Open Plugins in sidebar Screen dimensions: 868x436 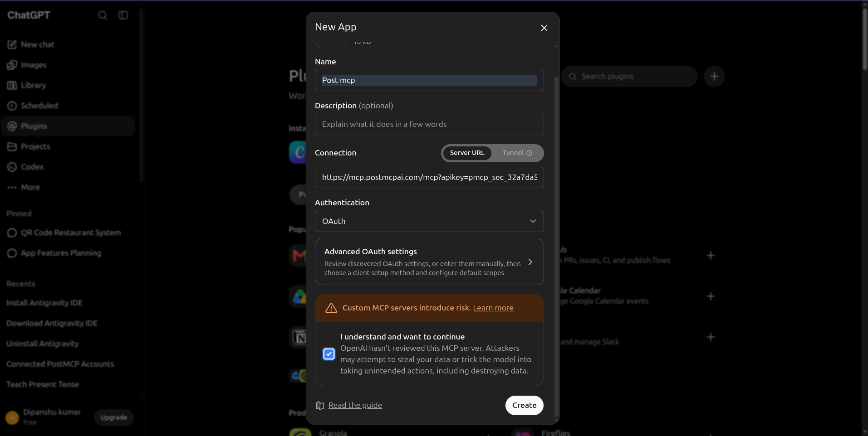68,126
